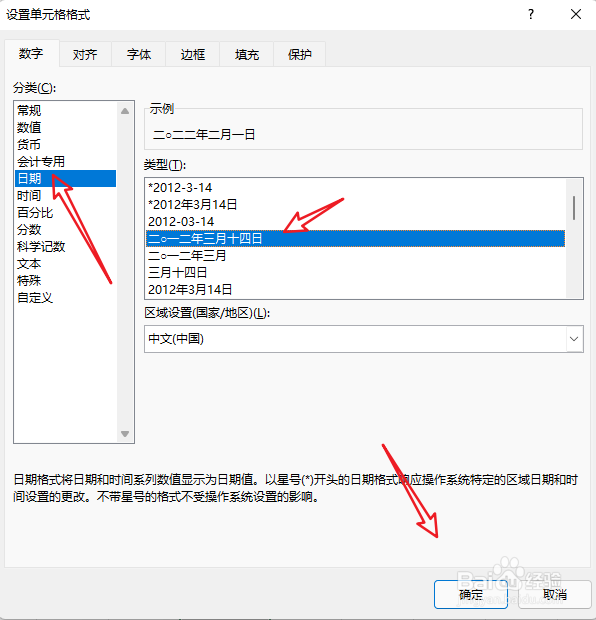Select 时间 category

coord(66,195)
